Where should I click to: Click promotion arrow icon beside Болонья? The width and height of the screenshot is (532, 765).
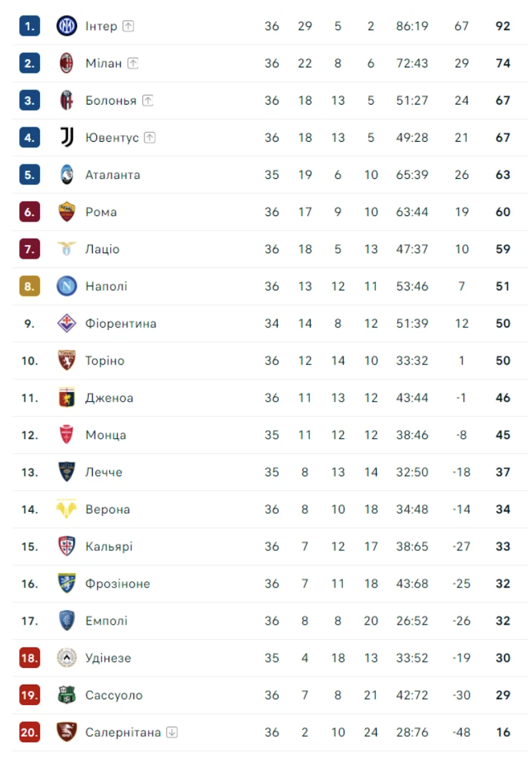[148, 100]
